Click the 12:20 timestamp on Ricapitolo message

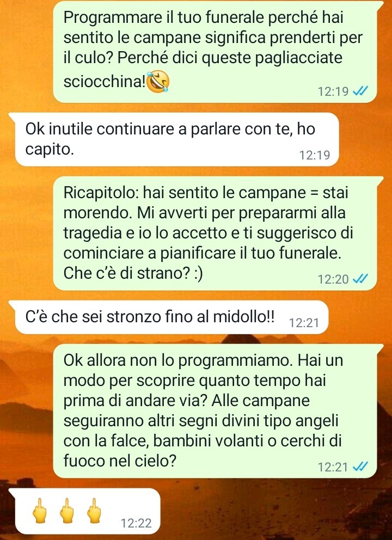333,279
